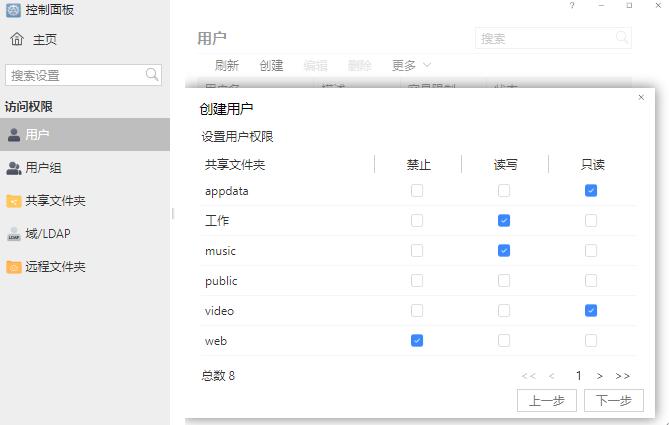Go to next page arrow in pagination
This screenshot has height=425, width=669.
(600, 376)
